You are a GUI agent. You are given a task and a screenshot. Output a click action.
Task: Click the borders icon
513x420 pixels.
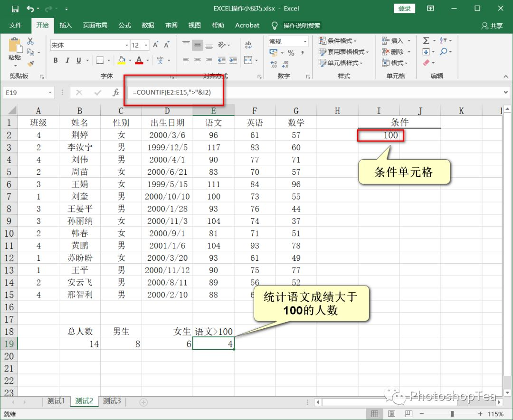(x=100, y=60)
